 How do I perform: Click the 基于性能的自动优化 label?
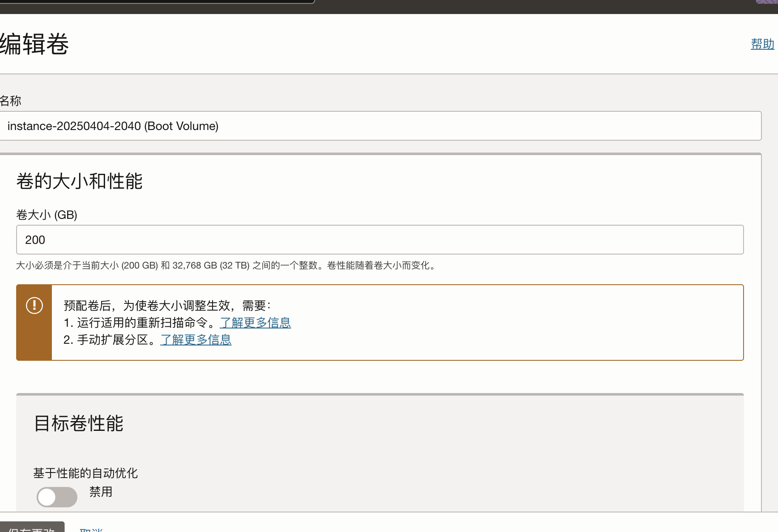[x=85, y=473]
